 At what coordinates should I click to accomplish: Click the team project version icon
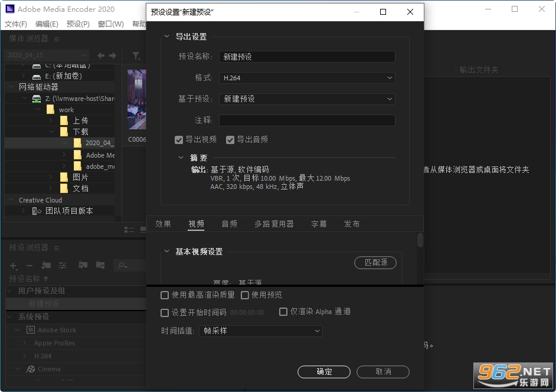tap(37, 211)
